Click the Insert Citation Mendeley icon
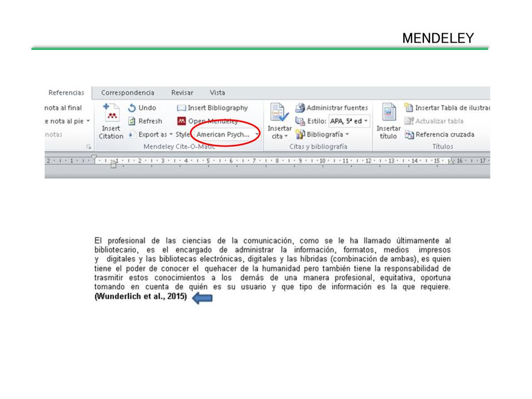Screen dimensions: 532x399 click(x=111, y=113)
